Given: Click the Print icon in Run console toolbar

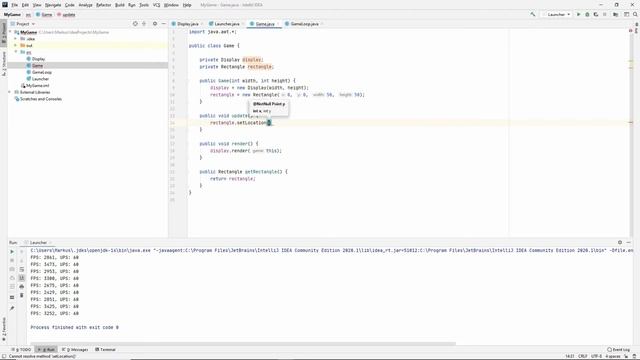Looking at the screenshot, I should 22,287.
